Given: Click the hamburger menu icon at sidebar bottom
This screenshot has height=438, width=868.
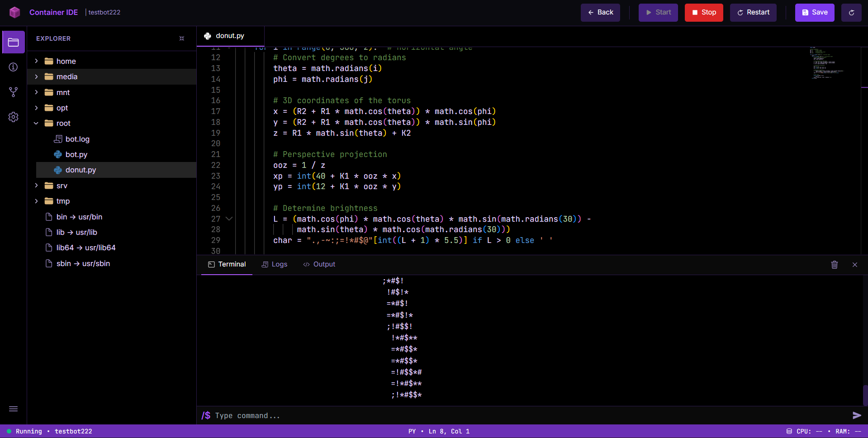Looking at the screenshot, I should [14, 409].
